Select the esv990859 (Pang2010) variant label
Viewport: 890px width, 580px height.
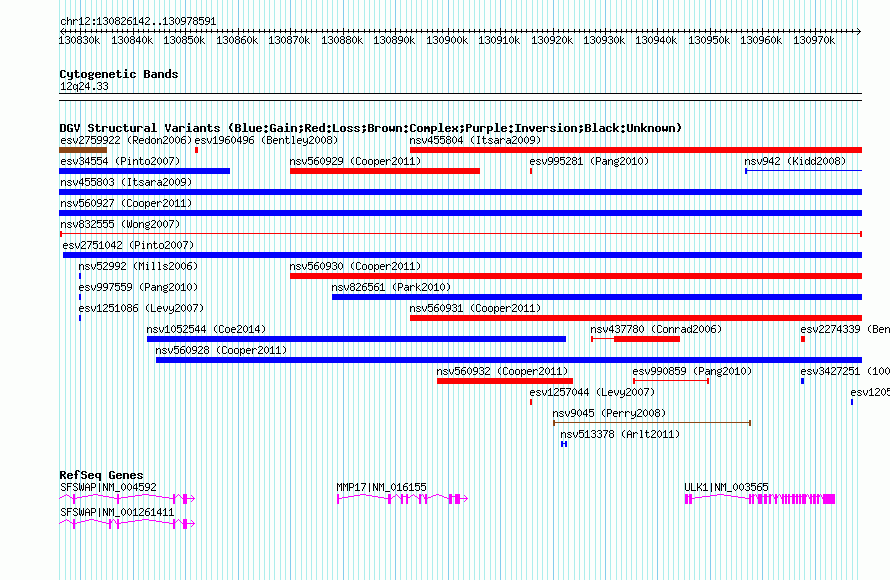tap(692, 371)
